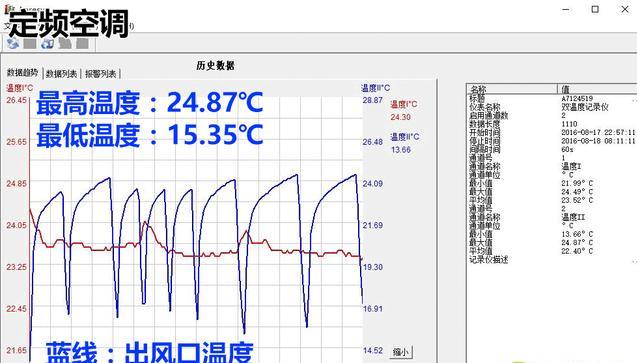The height and width of the screenshot is (363, 637).
Task: Minimize the application window
Action: pyautogui.click(x=566, y=9)
